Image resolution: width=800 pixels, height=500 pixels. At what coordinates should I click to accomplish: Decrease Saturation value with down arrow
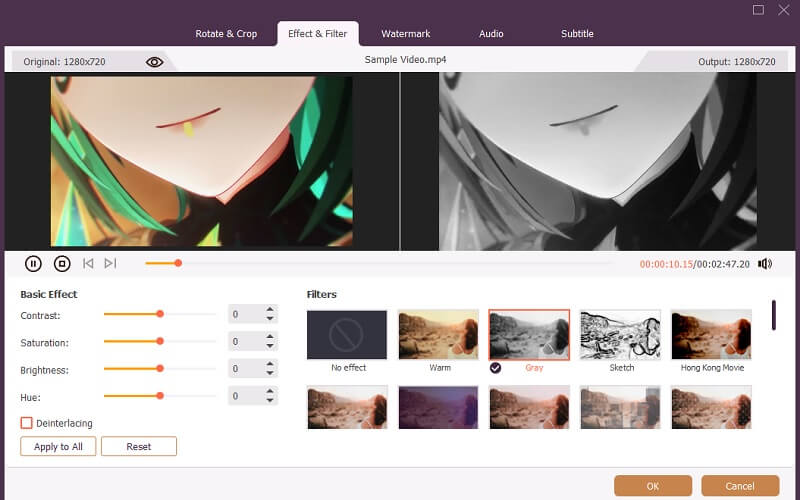pyautogui.click(x=270, y=346)
